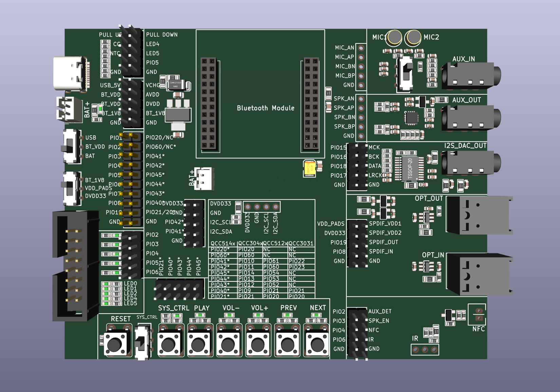The height and width of the screenshot is (392, 560).
Task: Click the square QFN chip near AUX_OUT
Action: pyautogui.click(x=411, y=118)
